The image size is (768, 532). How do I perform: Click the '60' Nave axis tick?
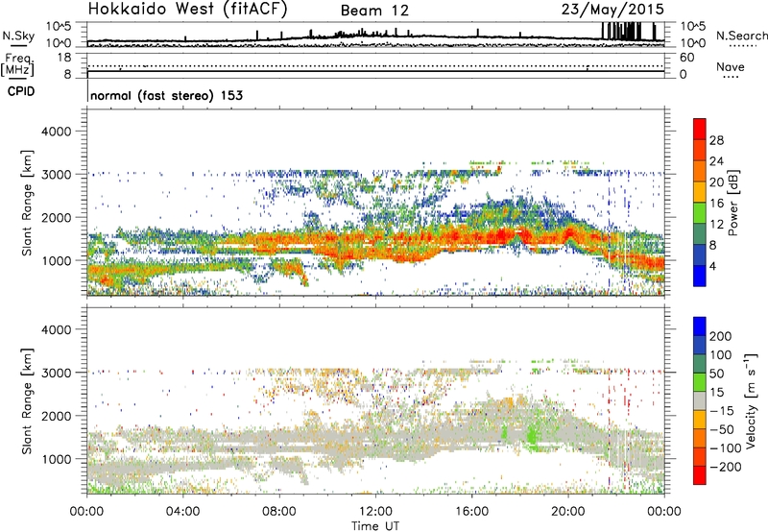tap(686, 58)
